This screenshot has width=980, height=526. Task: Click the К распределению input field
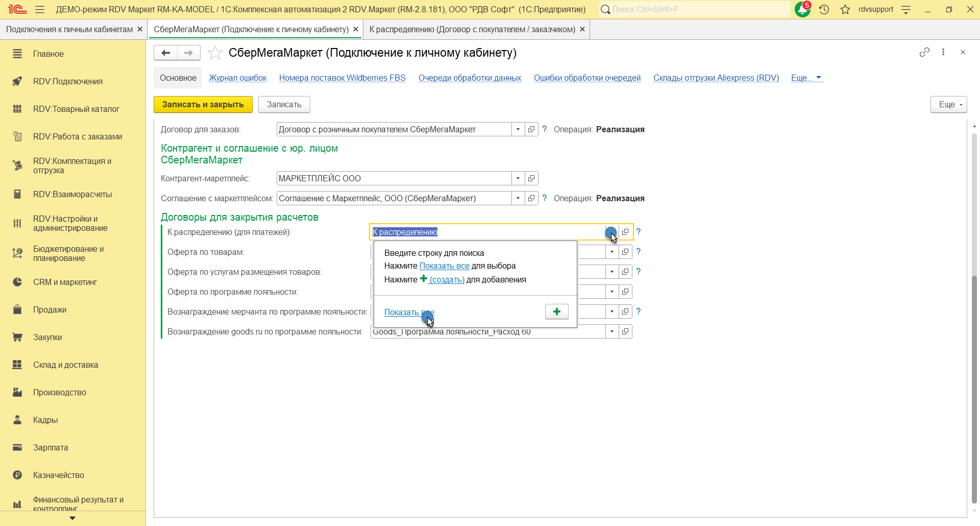point(485,232)
